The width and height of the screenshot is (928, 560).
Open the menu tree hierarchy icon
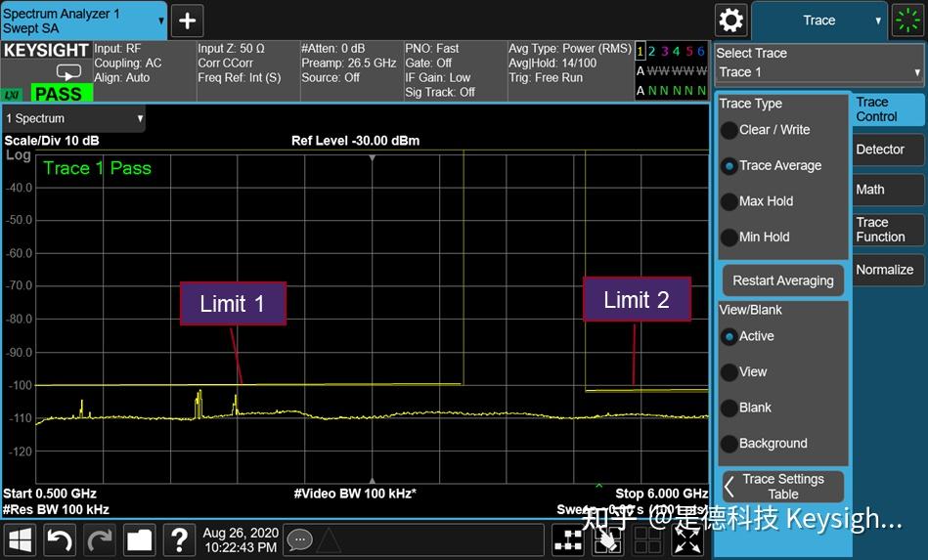coord(568,539)
